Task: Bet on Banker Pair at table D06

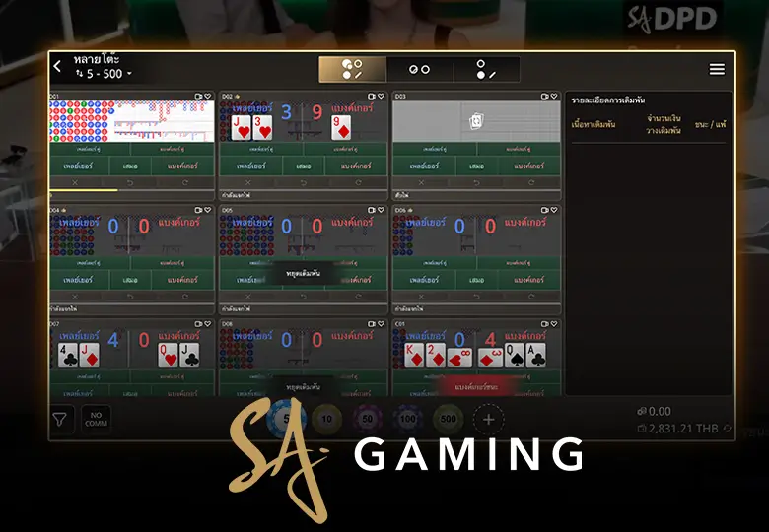Action: pos(519,263)
